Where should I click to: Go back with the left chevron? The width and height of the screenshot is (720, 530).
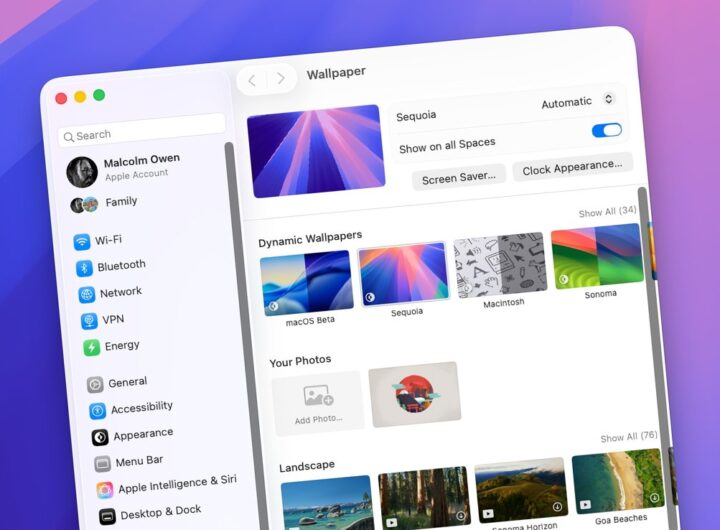[x=252, y=81]
